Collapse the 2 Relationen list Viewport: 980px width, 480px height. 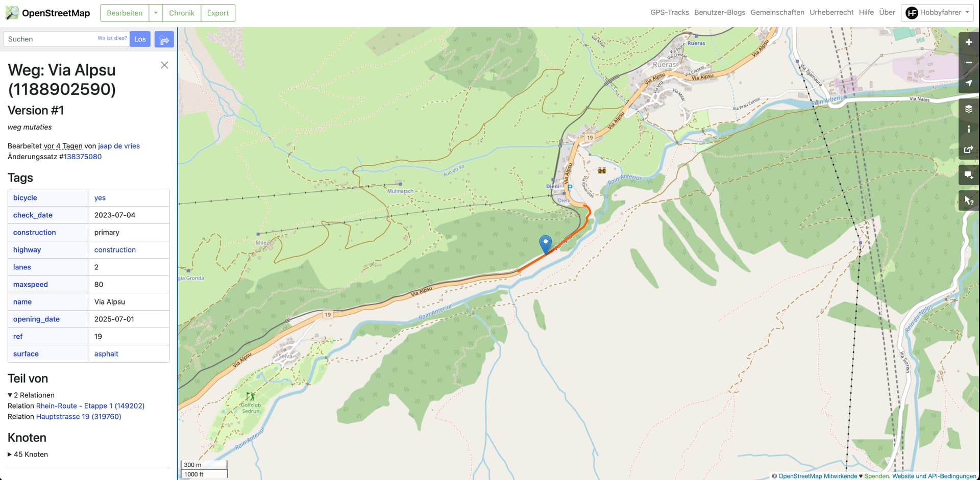point(31,395)
